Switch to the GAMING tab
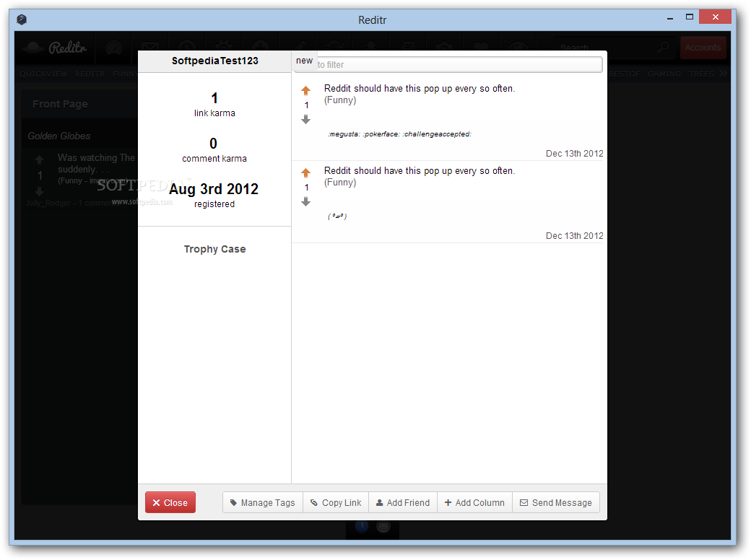This screenshot has height=560, width=751. click(664, 74)
